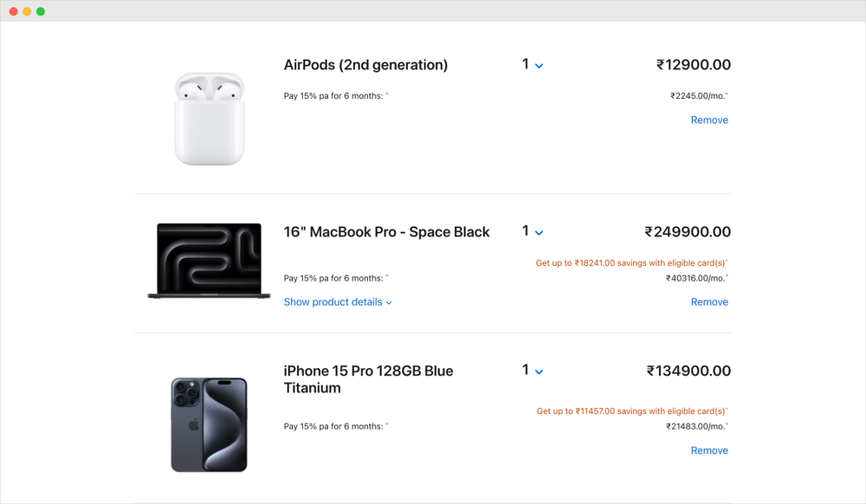This screenshot has height=504, width=866.
Task: Click the MacBook ₹40316.00/mo. installment text
Action: pos(696,278)
